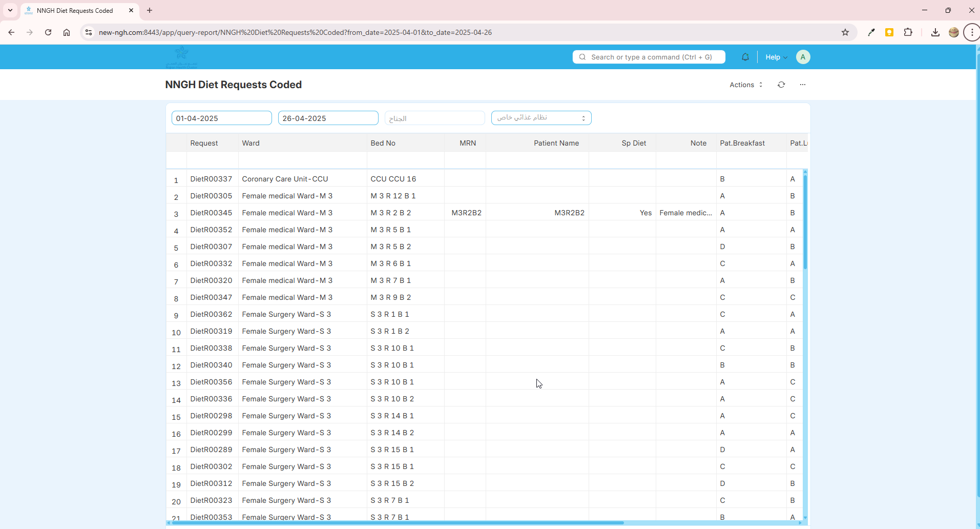Screen dimensions: 980x529
Task: Open the special diet filter dropdown
Action: 541,118
